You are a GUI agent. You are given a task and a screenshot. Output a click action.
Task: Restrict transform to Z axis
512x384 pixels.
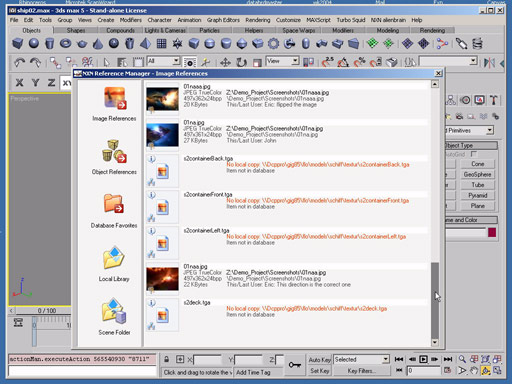51,83
